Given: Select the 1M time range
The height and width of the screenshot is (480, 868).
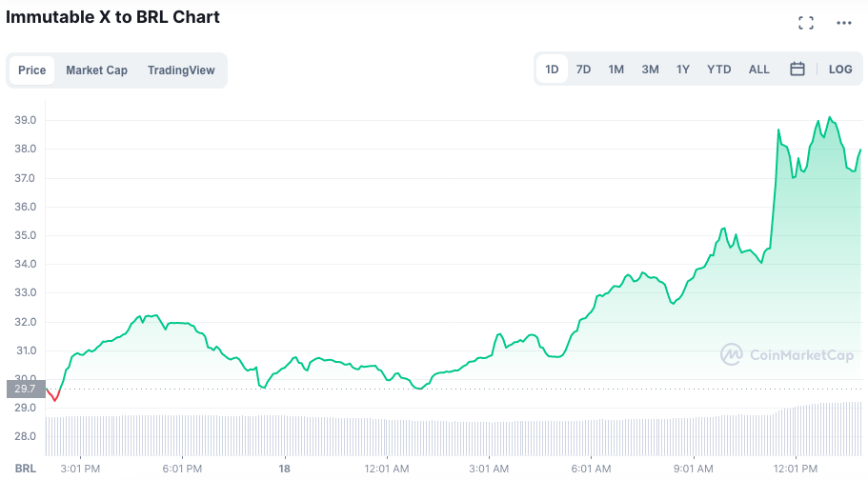Looking at the screenshot, I should click(x=616, y=70).
